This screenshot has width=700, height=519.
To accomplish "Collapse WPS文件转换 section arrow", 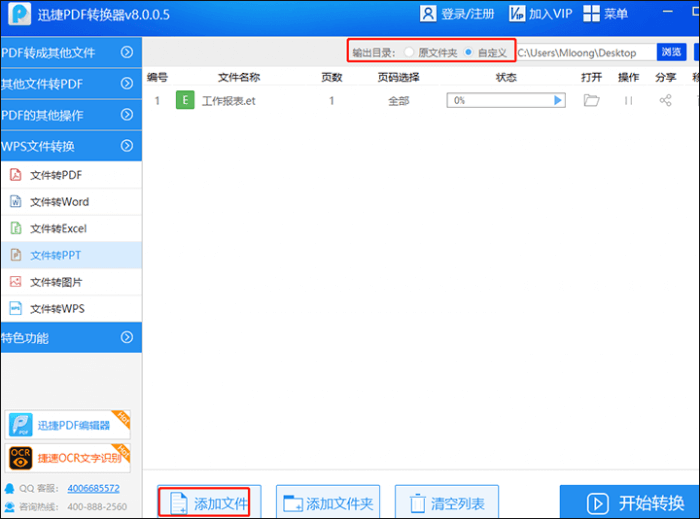I will point(127,145).
